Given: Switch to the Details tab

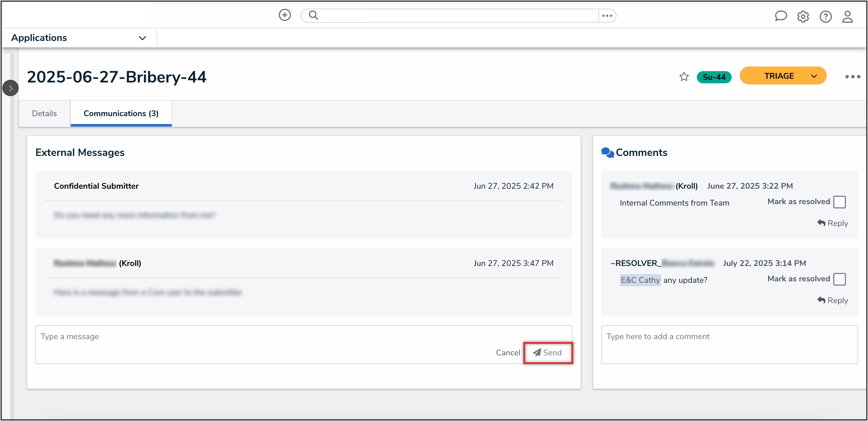Looking at the screenshot, I should coord(44,113).
